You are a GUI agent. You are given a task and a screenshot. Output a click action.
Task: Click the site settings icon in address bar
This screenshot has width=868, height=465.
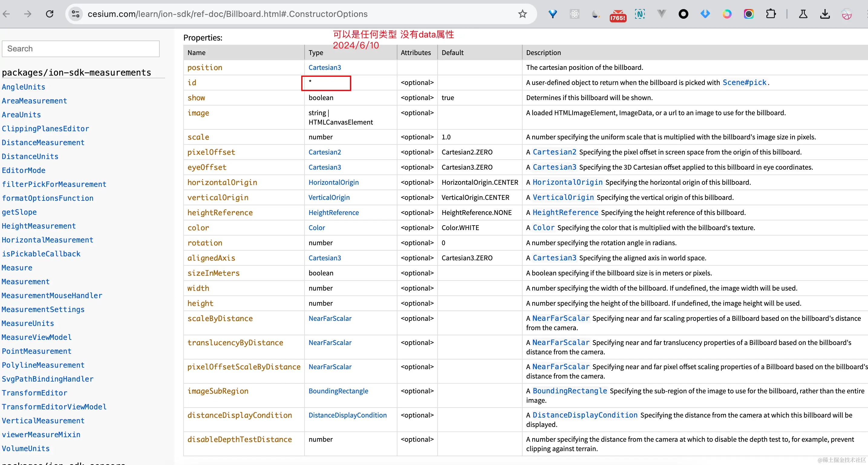coord(76,14)
